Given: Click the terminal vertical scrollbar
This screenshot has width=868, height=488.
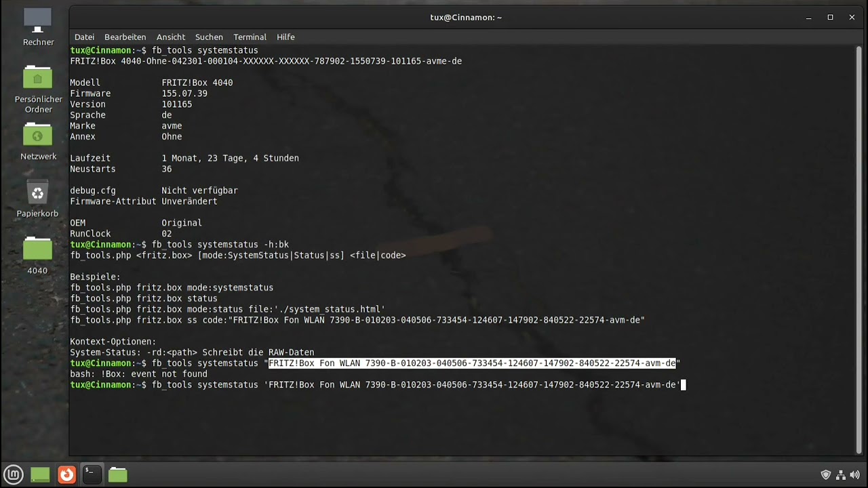Looking at the screenshot, I should pyautogui.click(x=858, y=249).
